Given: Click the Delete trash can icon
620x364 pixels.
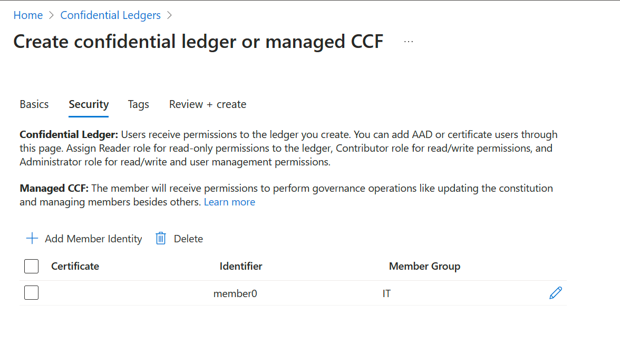Looking at the screenshot, I should (160, 239).
